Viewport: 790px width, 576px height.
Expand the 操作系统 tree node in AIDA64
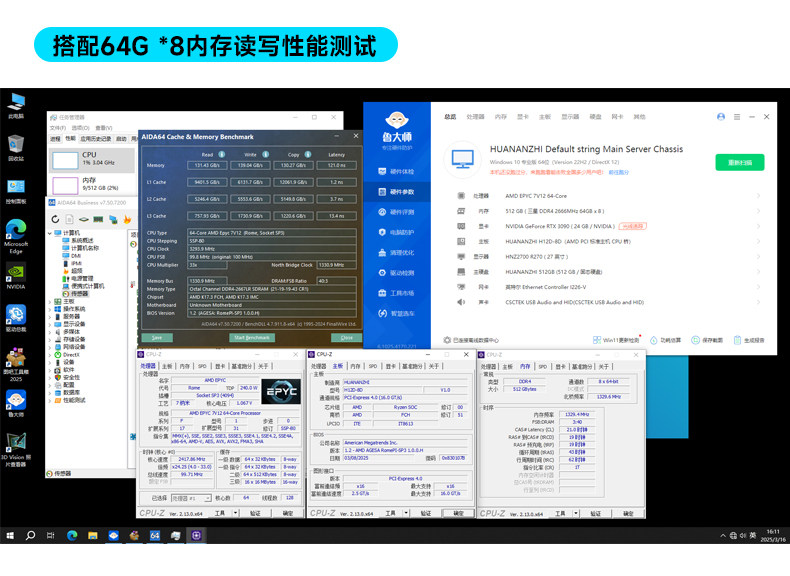tap(49, 309)
